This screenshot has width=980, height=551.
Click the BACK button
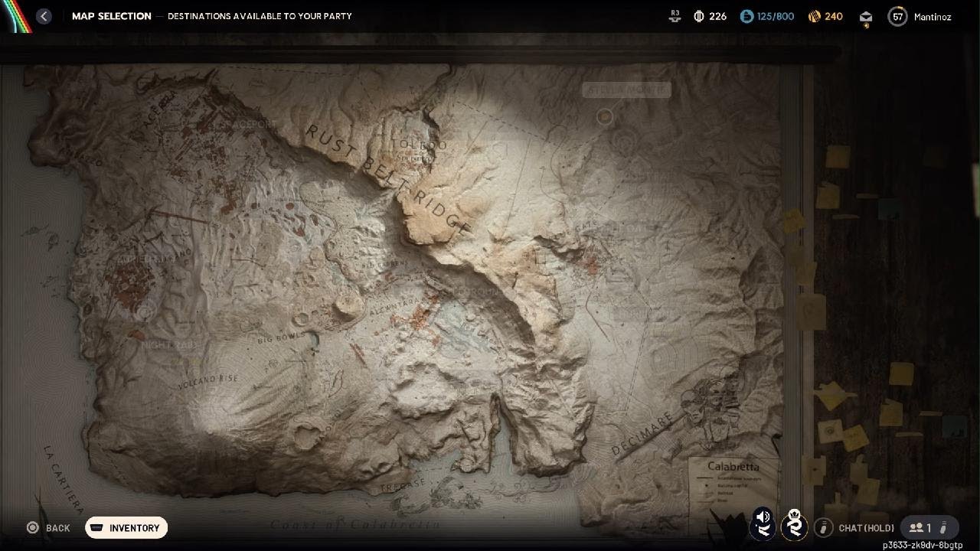(x=49, y=528)
